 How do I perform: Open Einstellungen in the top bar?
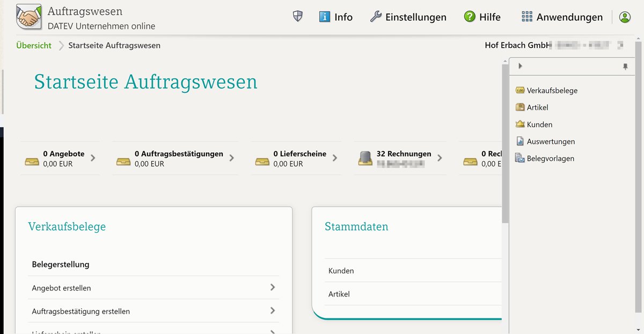pos(408,17)
